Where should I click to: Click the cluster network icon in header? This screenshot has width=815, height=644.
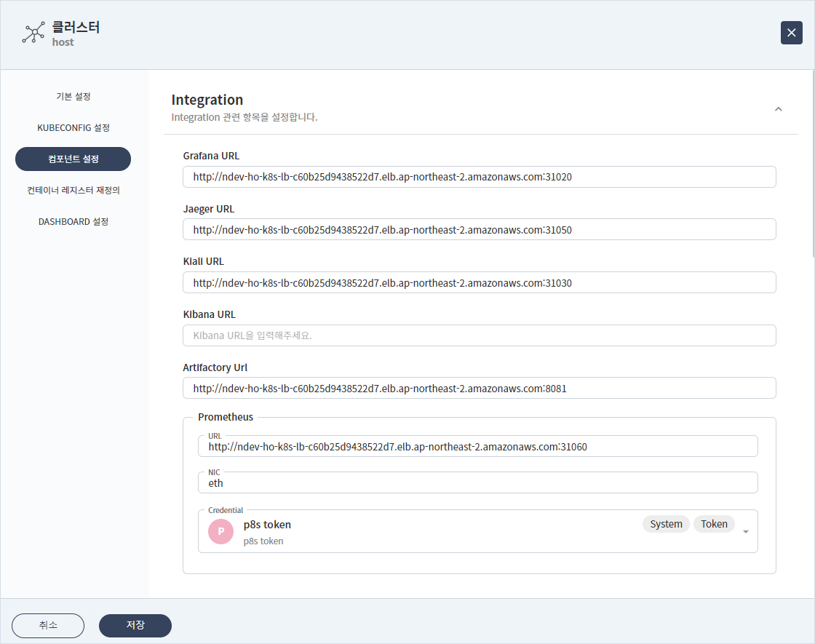click(33, 33)
